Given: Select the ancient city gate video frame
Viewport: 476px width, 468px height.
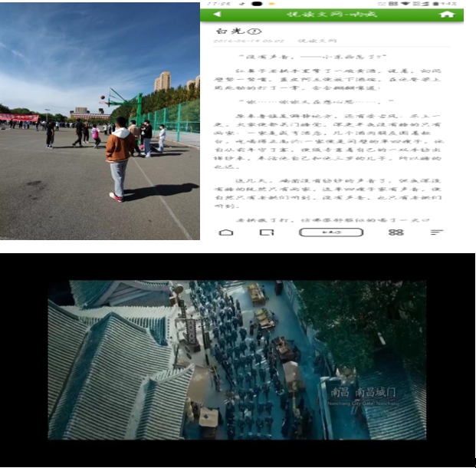Looking at the screenshot, I should (x=236, y=359).
